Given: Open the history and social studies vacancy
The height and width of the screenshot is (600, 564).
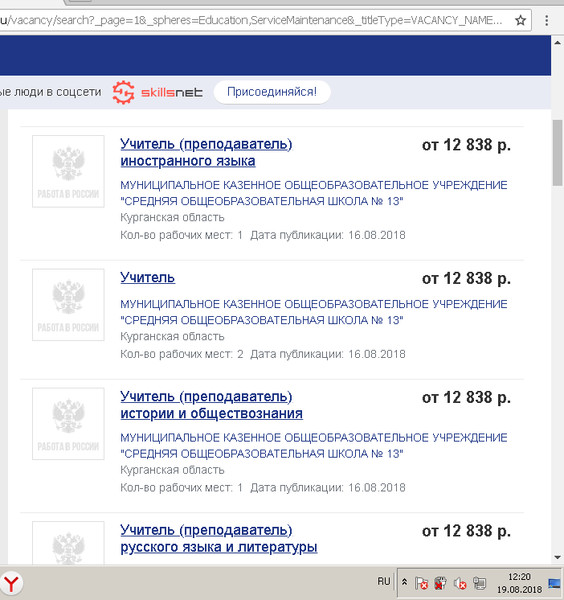Looking at the screenshot, I should pyautogui.click(x=211, y=405).
